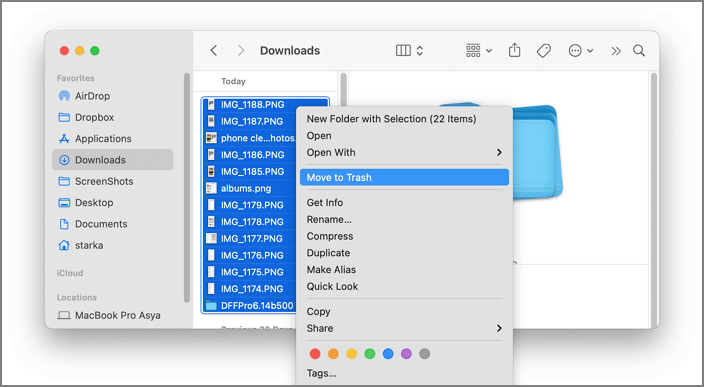This screenshot has width=704, height=387.
Task: Click the Tags toolbar icon
Action: click(x=544, y=50)
